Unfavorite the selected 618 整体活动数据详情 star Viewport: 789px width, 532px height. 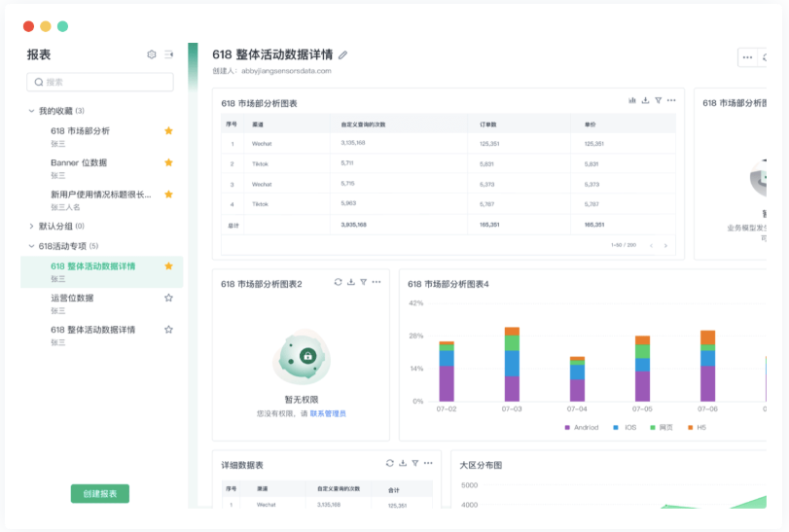pyautogui.click(x=168, y=266)
